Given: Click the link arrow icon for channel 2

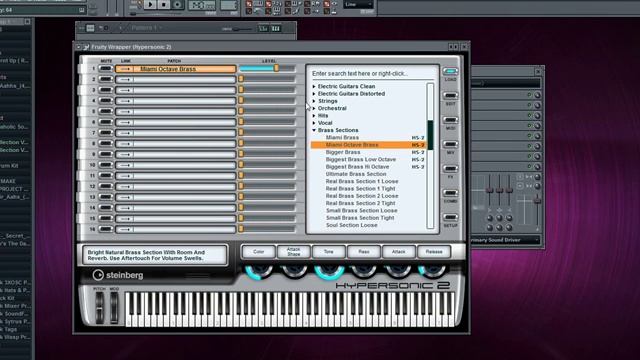Looking at the screenshot, I should [x=124, y=80].
